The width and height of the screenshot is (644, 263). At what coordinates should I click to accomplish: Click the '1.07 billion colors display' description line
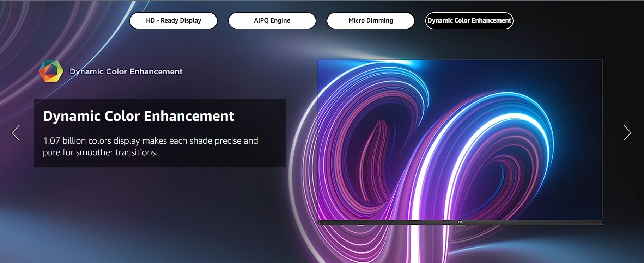151,141
